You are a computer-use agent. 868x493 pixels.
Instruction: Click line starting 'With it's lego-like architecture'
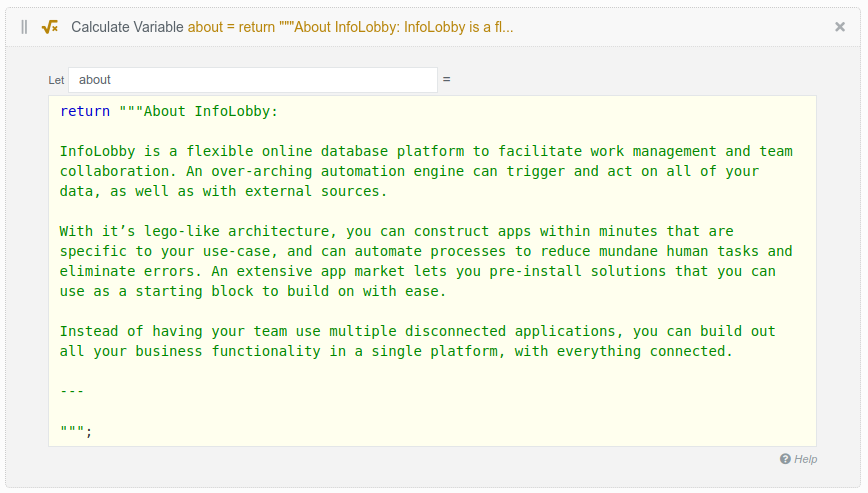pyautogui.click(x=396, y=231)
